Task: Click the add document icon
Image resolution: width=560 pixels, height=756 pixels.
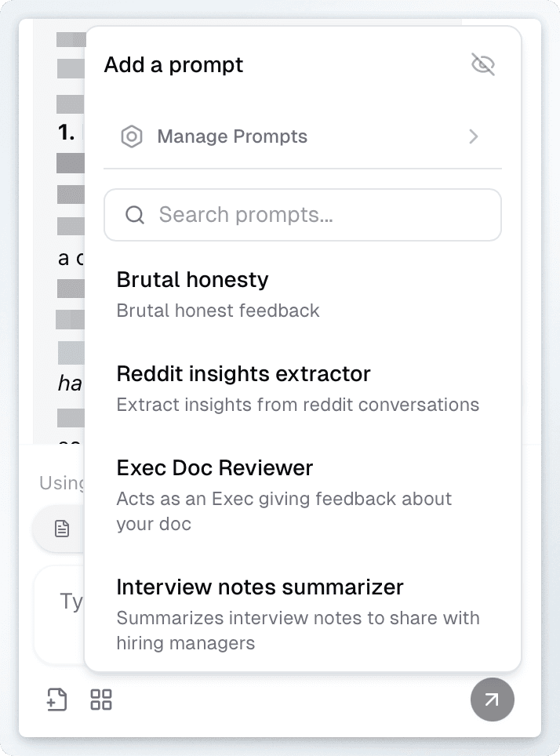Action: (x=57, y=700)
